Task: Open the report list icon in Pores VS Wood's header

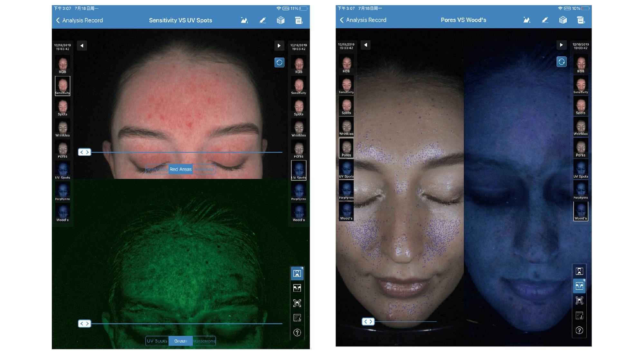Action: click(581, 20)
